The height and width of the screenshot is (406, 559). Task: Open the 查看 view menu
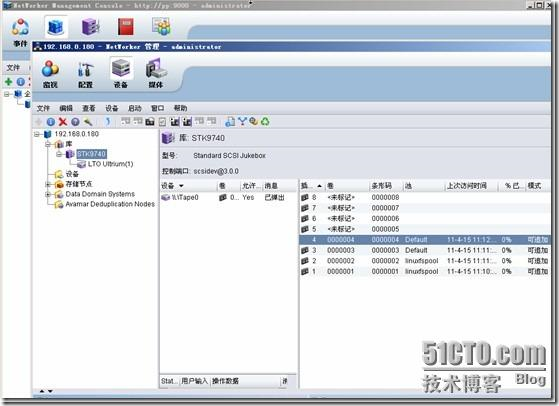tap(89, 108)
